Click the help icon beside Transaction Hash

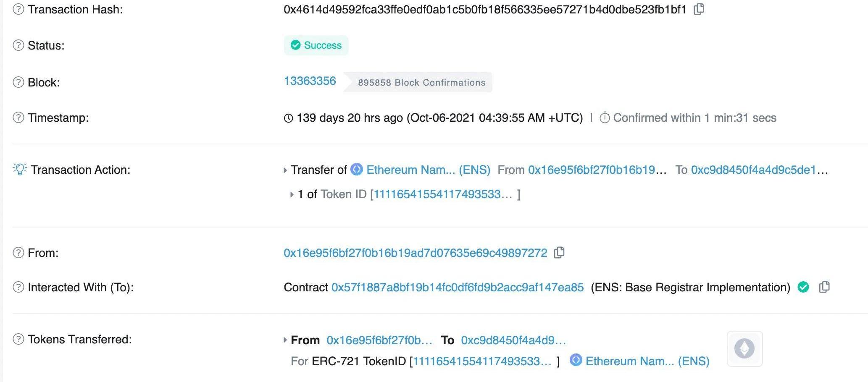[18, 9]
